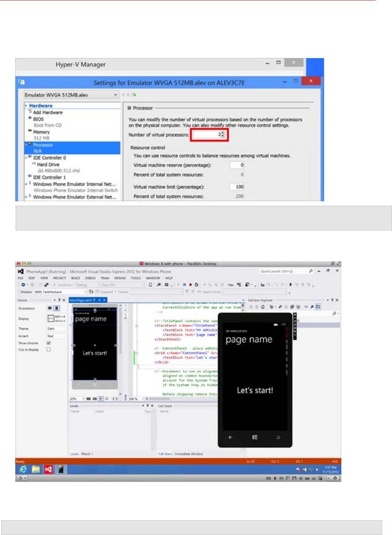Click the Solution Explorer Home icon

click(x=263, y=307)
